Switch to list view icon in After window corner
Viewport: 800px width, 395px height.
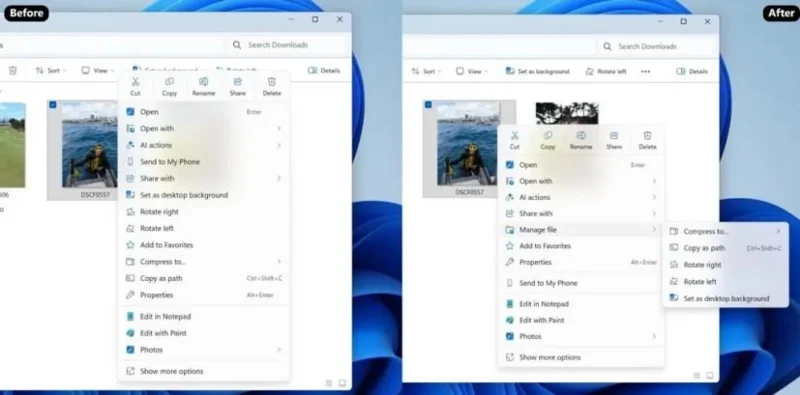(x=696, y=376)
